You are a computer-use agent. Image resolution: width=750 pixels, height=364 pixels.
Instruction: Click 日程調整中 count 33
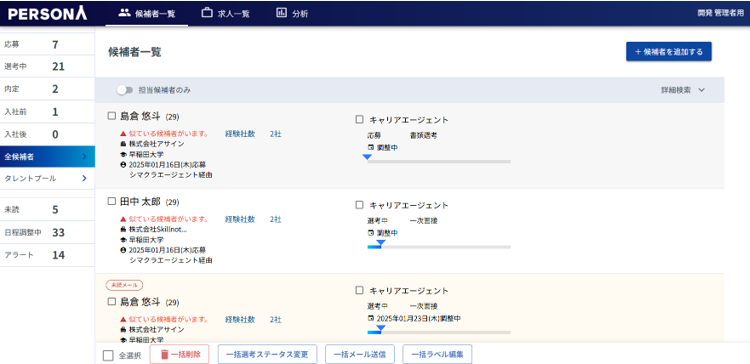coord(58,232)
